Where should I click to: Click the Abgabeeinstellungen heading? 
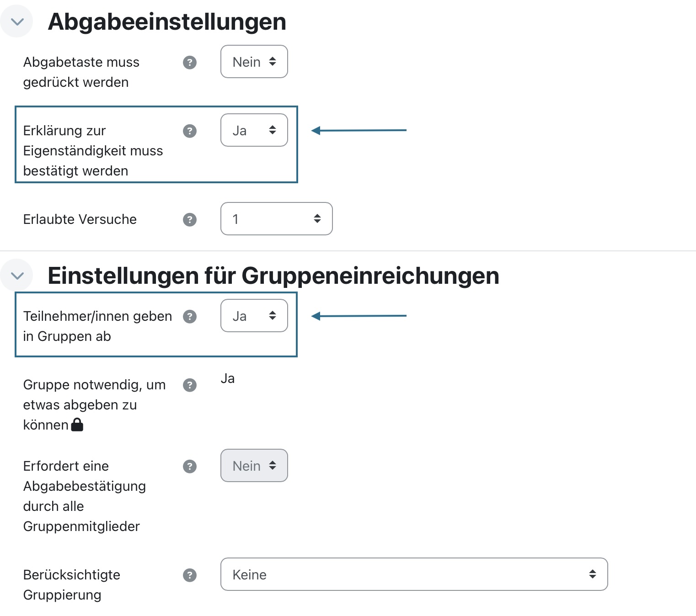pyautogui.click(x=167, y=21)
